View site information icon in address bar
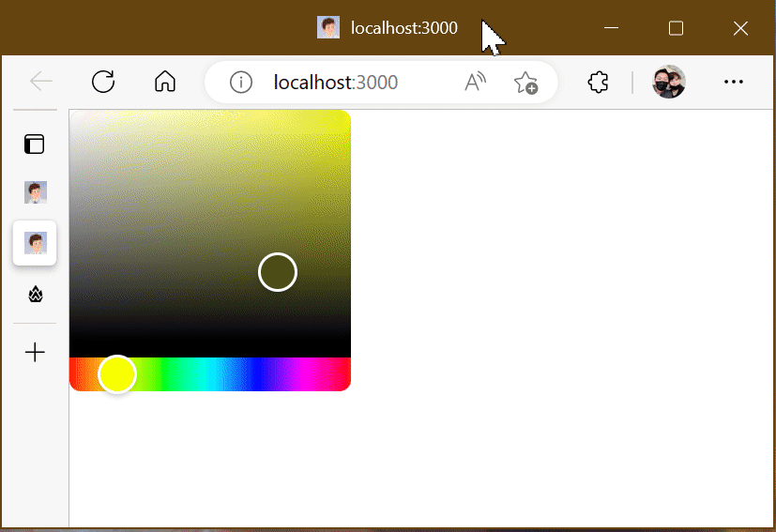The height and width of the screenshot is (532, 776). [x=241, y=83]
